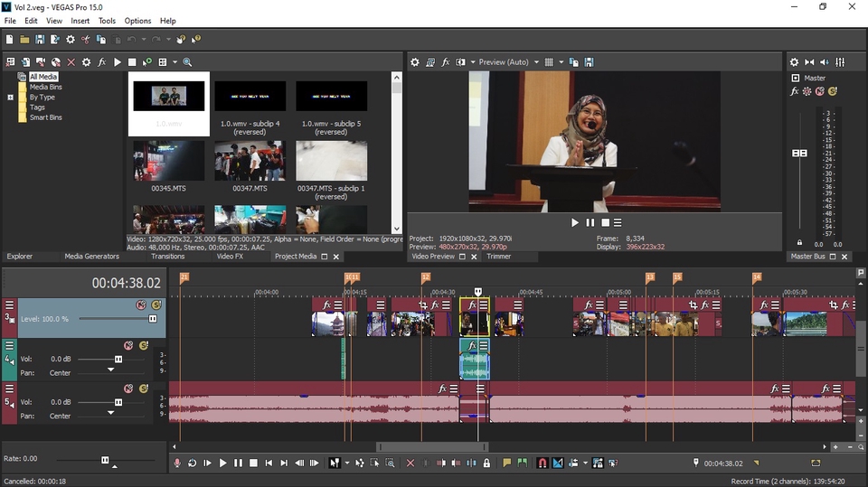Open the Insert menu
The width and height of the screenshot is (868, 487).
pos(80,21)
